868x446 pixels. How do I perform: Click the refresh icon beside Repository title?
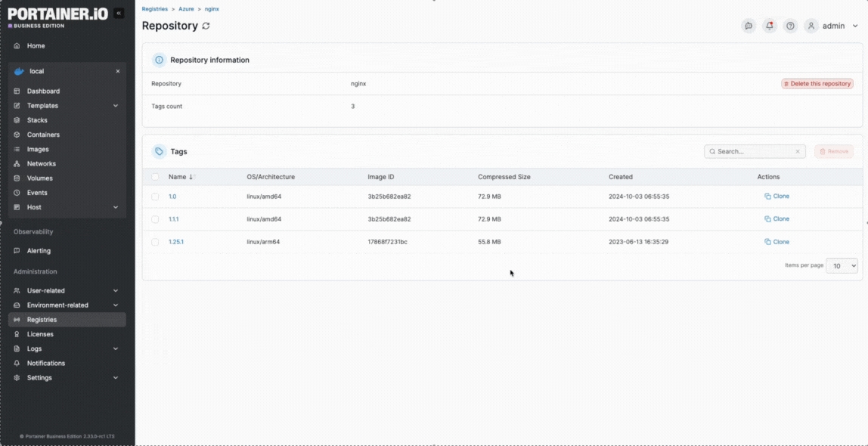[x=206, y=26]
